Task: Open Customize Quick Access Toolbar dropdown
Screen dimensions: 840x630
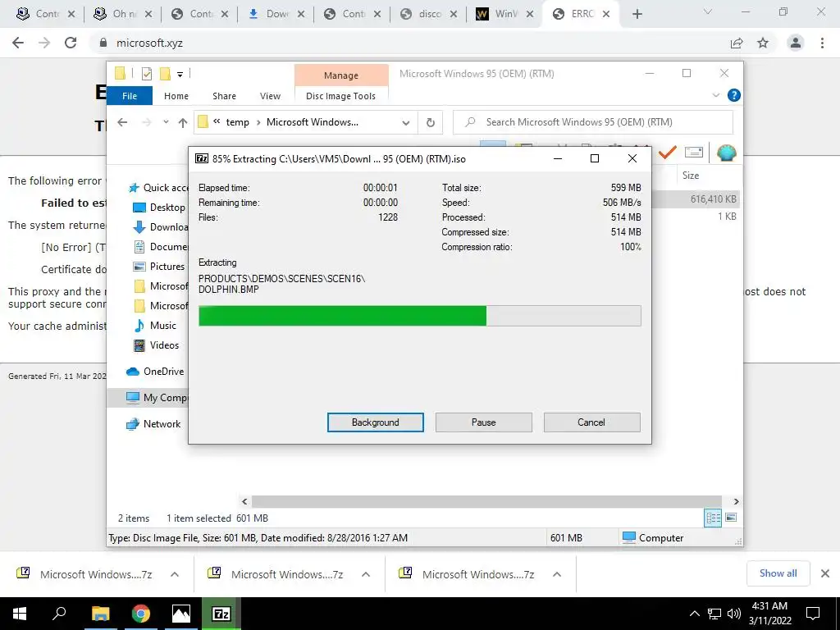Action: 180,75
